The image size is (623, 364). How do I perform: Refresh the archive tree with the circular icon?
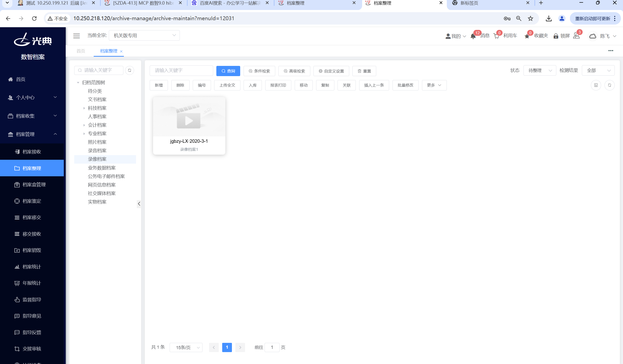click(x=129, y=70)
